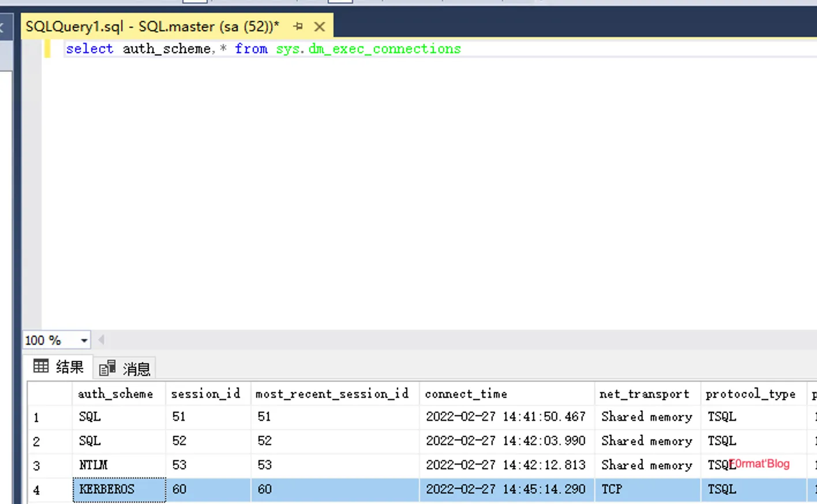Select the auth_scheme column header
The width and height of the screenshot is (817, 504).
click(115, 394)
